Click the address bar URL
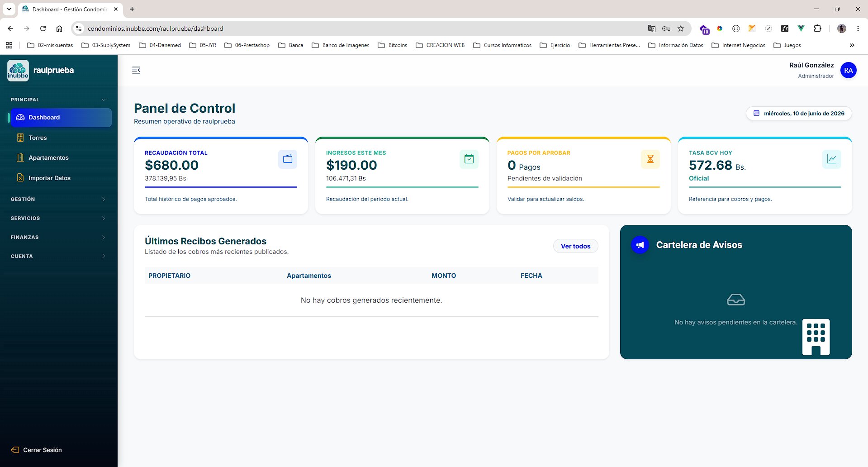The width and height of the screenshot is (868, 467). [155, 29]
